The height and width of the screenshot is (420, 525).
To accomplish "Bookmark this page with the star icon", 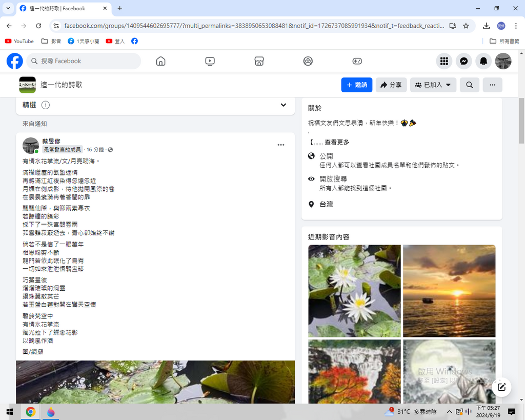I will (466, 26).
